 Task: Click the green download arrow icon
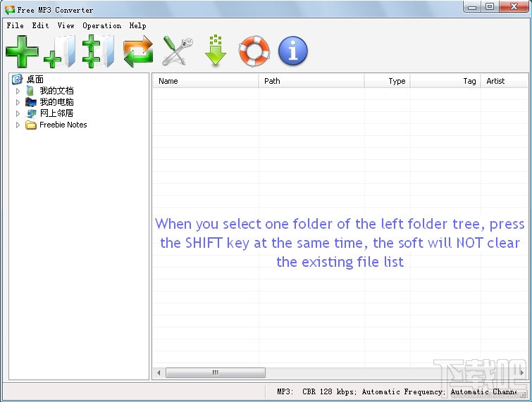pyautogui.click(x=216, y=50)
